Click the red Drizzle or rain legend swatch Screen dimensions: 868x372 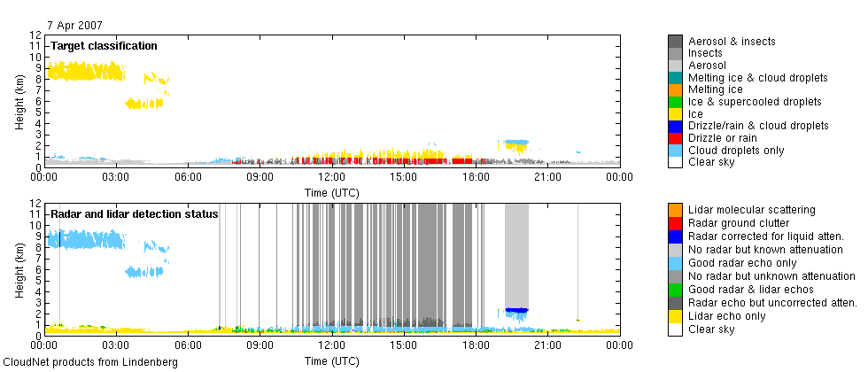pyautogui.click(x=675, y=138)
